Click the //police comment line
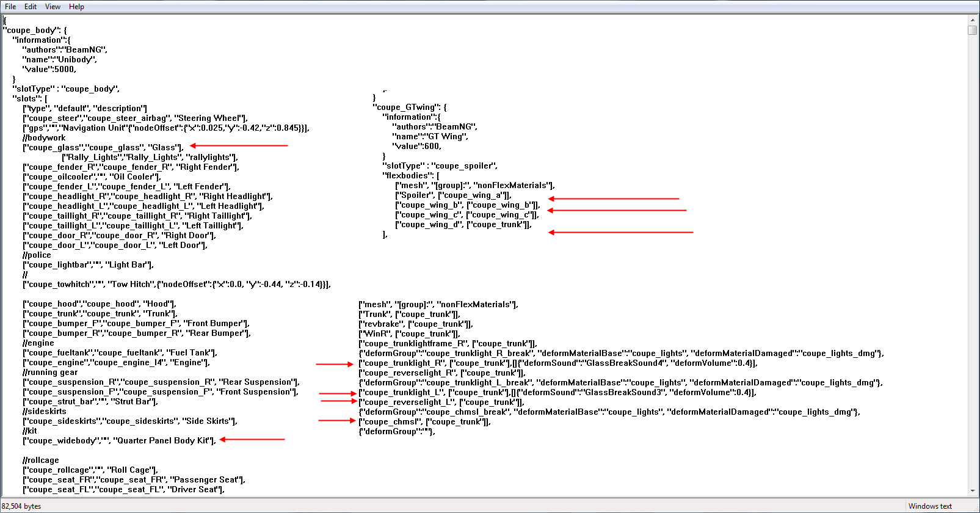This screenshot has height=513, width=980. point(37,255)
